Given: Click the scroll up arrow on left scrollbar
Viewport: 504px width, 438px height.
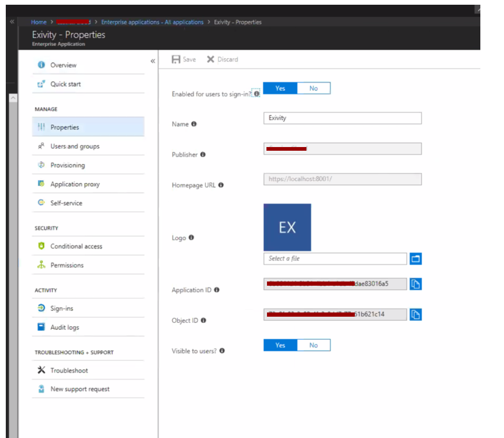Looking at the screenshot, I should 13,98.
